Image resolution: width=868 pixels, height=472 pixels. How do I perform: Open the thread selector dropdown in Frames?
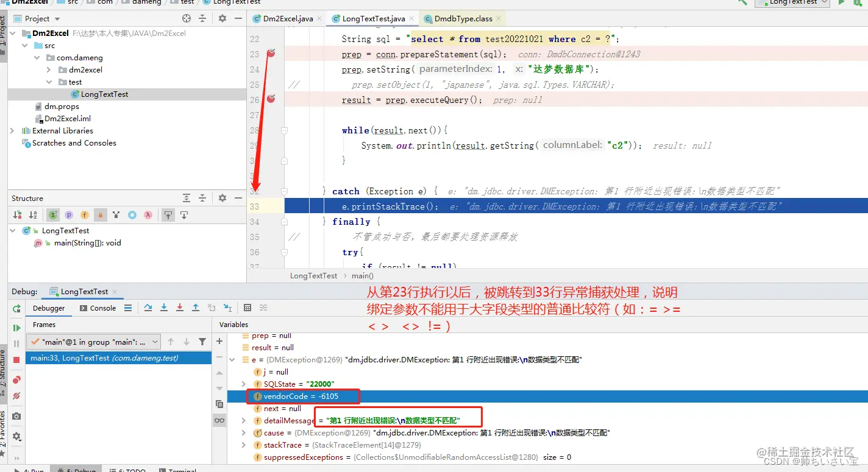93,342
